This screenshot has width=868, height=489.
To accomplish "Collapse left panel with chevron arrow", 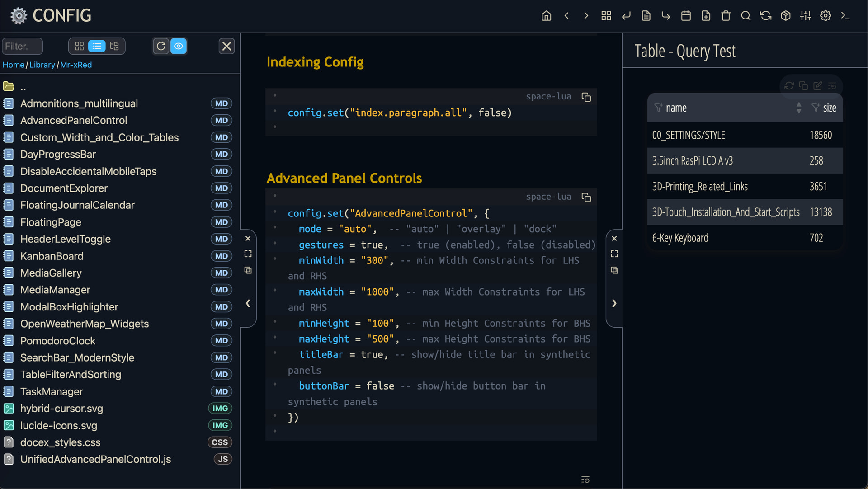I will [x=248, y=303].
